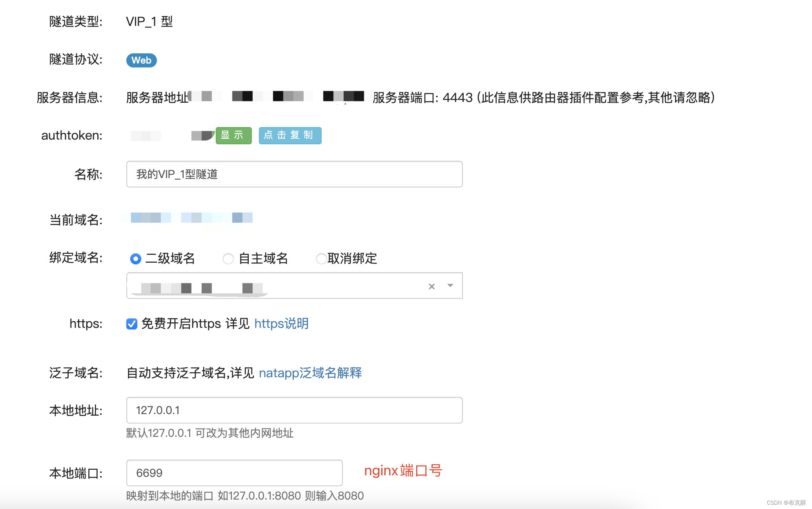Click the red nginx端口号 annotation
Image resolution: width=812 pixels, height=509 pixels.
point(403,471)
